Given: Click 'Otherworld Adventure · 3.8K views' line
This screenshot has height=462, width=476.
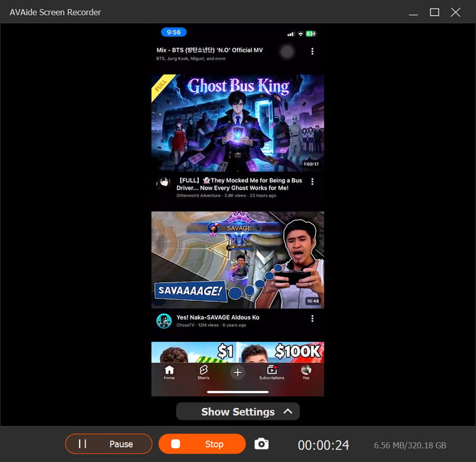Looking at the screenshot, I should 226,196.
